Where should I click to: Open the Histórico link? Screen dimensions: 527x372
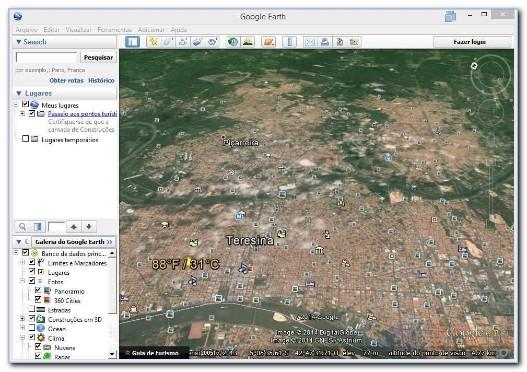pyautogui.click(x=101, y=81)
